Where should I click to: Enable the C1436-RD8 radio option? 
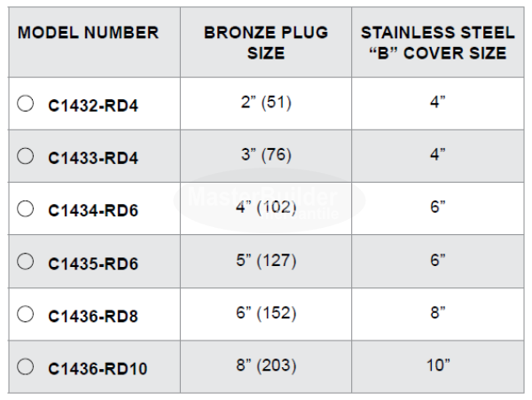26,314
